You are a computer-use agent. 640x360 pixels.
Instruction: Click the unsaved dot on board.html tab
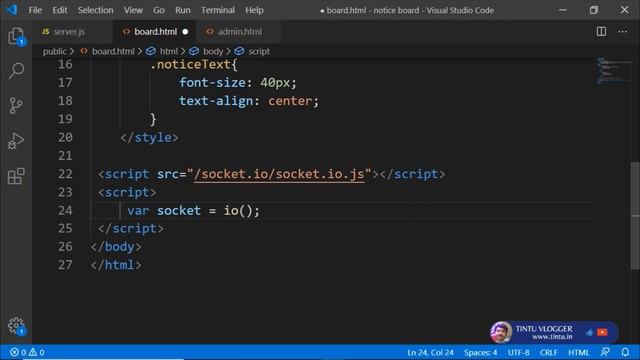click(185, 31)
